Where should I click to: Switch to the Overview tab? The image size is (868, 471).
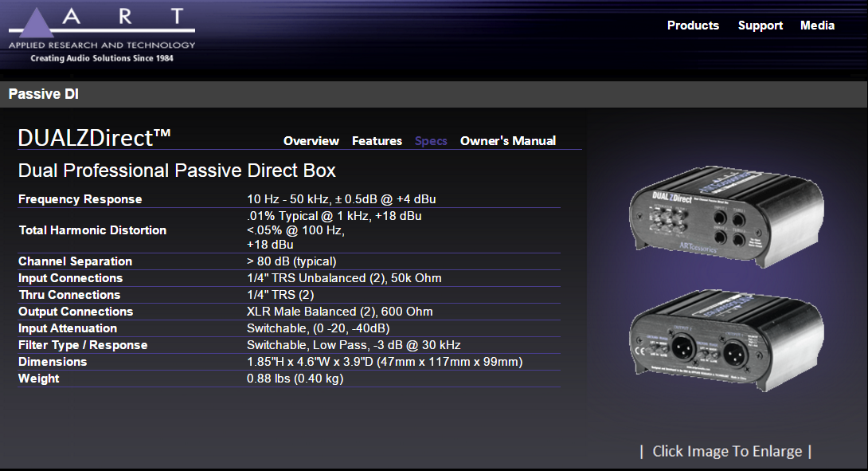coord(311,141)
